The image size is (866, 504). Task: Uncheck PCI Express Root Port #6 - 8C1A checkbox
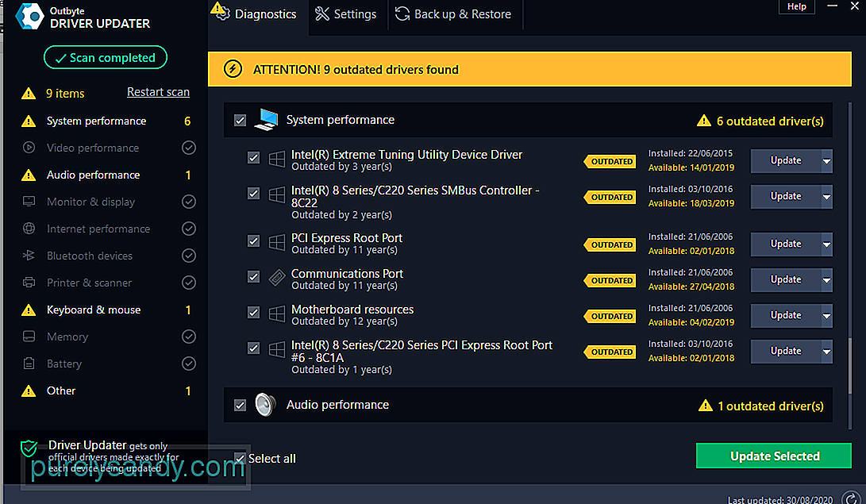pos(253,348)
